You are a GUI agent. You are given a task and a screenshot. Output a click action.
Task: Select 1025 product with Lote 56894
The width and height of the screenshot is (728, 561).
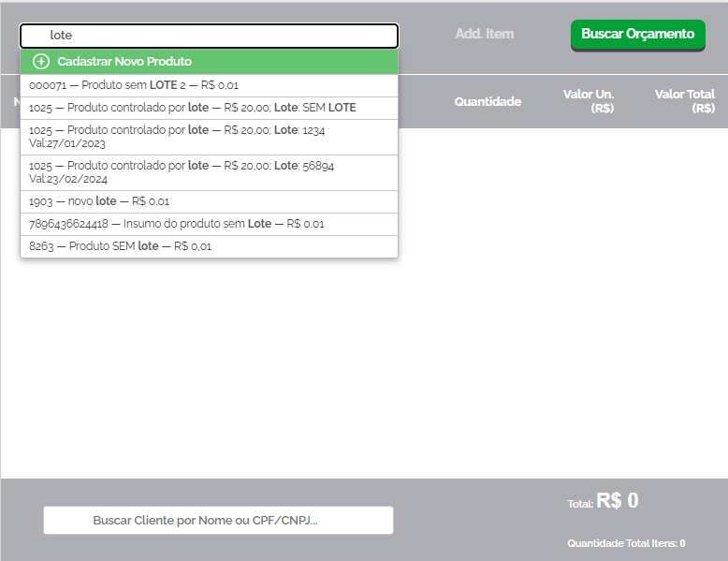[x=181, y=172]
